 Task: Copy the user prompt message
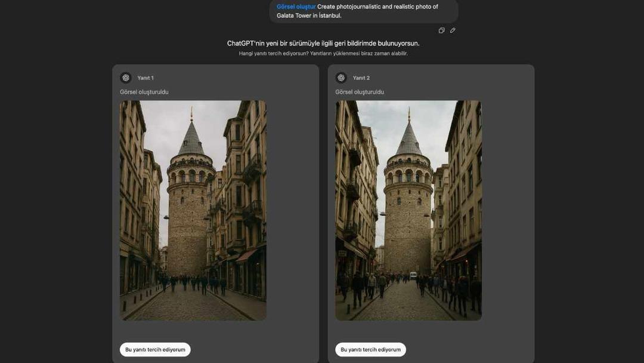(441, 30)
